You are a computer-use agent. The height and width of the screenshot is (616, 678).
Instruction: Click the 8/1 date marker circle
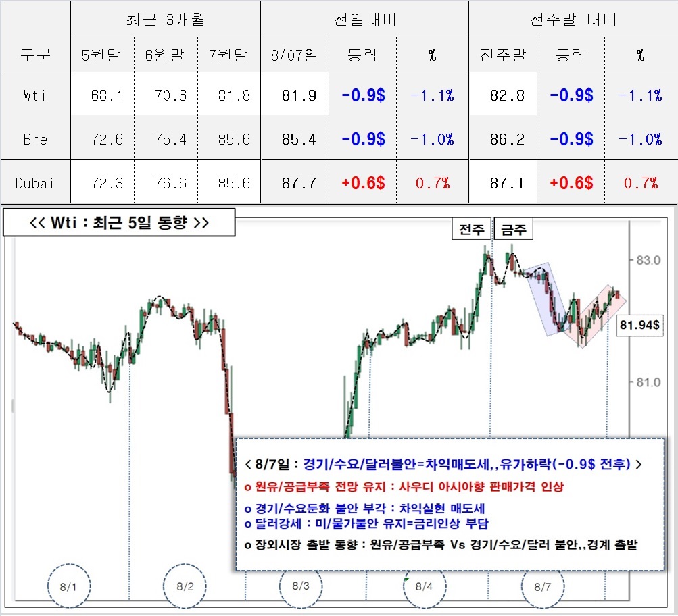click(69, 586)
